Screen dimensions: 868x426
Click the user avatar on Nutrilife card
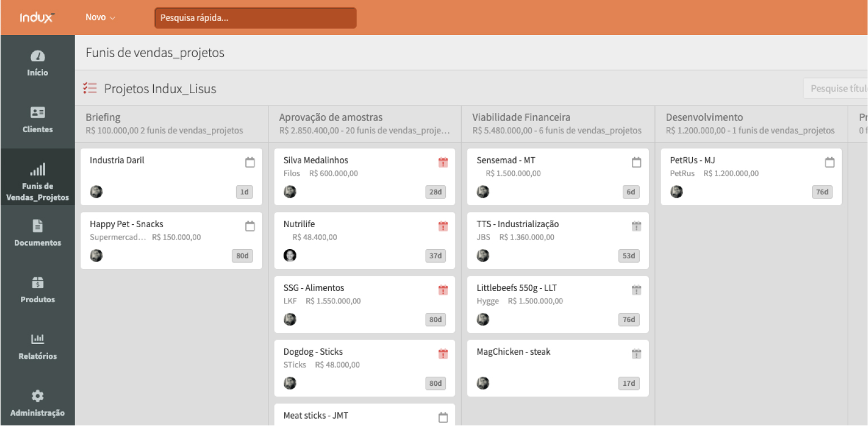tap(290, 255)
